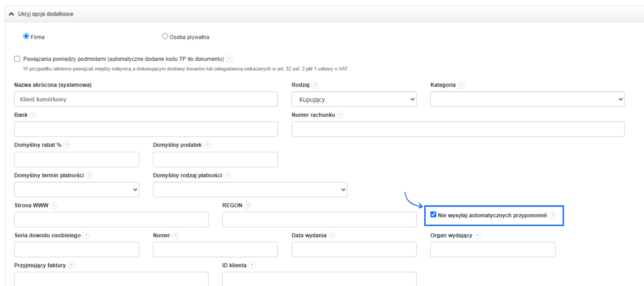Open the Rodzaj dropdown showing Kupujący
This screenshot has height=286, width=644.
click(x=354, y=99)
